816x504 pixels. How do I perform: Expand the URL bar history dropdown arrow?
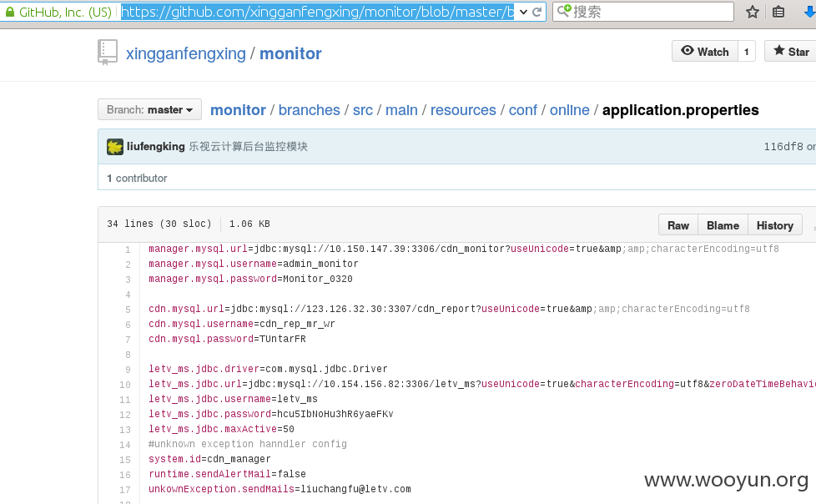pyautogui.click(x=523, y=12)
